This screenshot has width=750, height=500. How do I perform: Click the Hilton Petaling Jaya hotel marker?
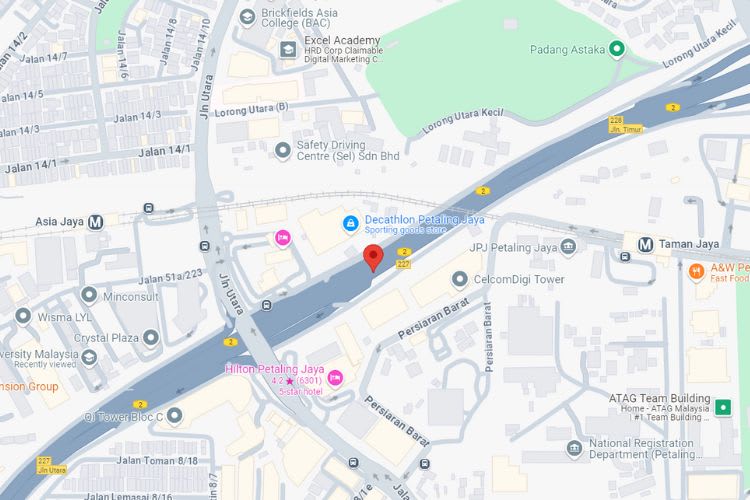335,378
